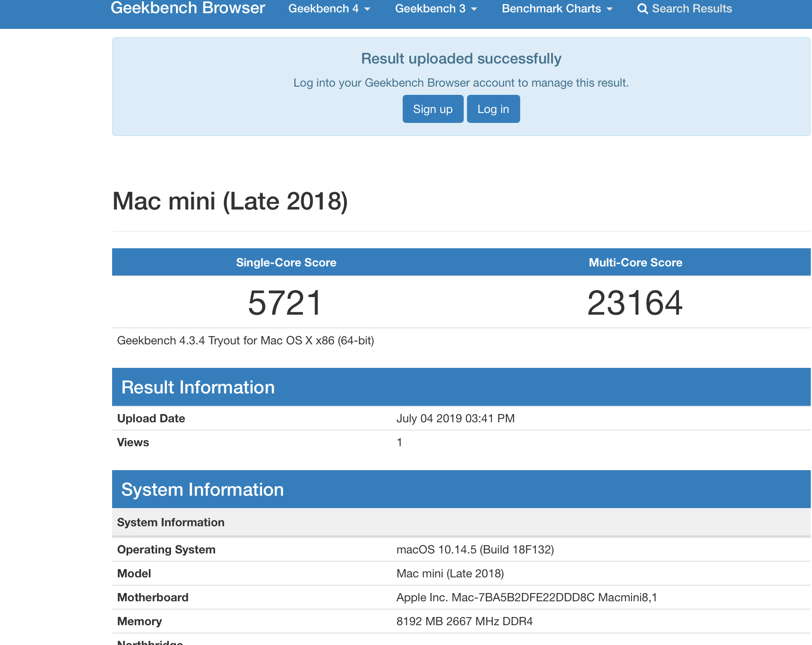Open the Geekbench Browser home link
Image resolution: width=812 pixels, height=645 pixels.
(188, 8)
